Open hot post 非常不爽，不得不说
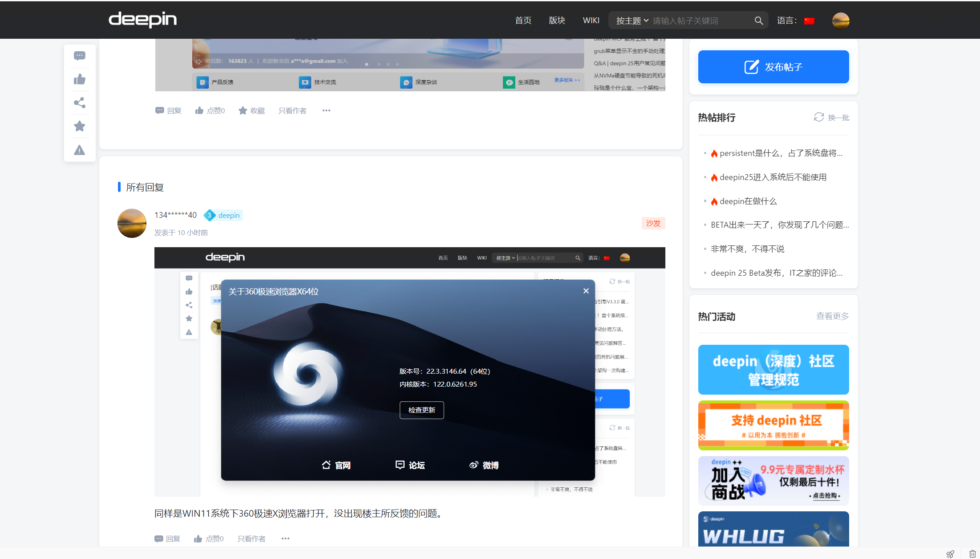 (x=748, y=249)
